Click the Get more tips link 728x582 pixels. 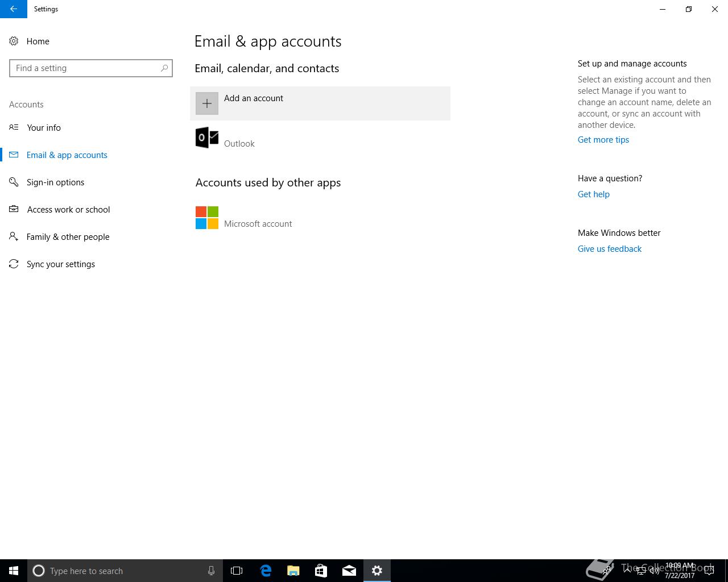[x=603, y=140]
